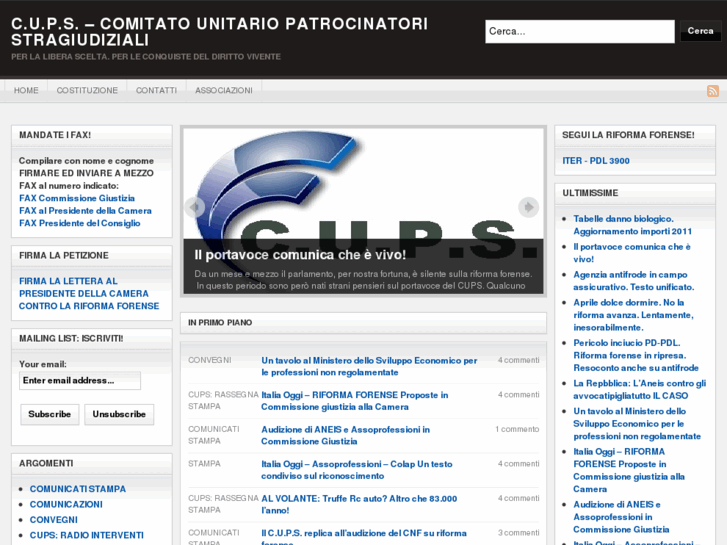Open the RSS feed icon

[x=713, y=90]
